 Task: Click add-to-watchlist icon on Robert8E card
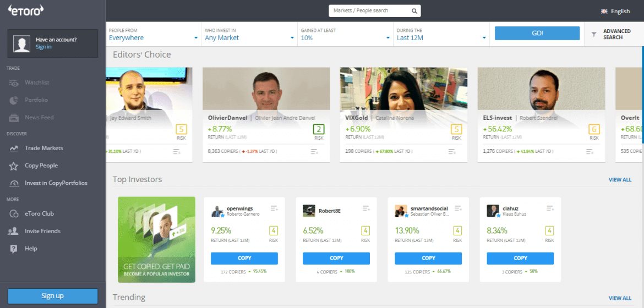pyautogui.click(x=366, y=208)
